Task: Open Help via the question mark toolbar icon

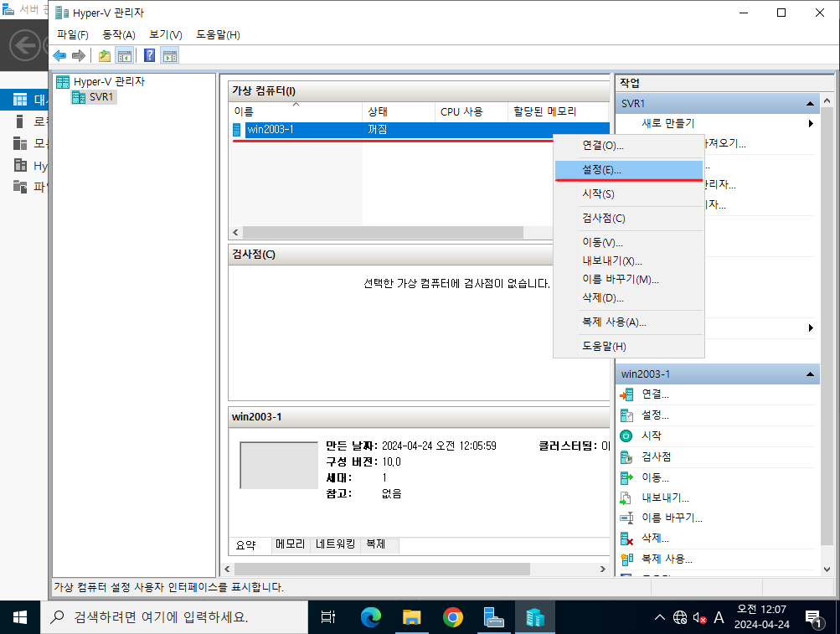Action: tap(149, 55)
